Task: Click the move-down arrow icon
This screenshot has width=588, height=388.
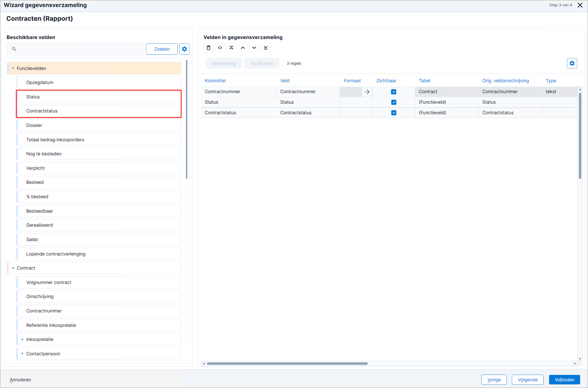Action: pyautogui.click(x=254, y=48)
